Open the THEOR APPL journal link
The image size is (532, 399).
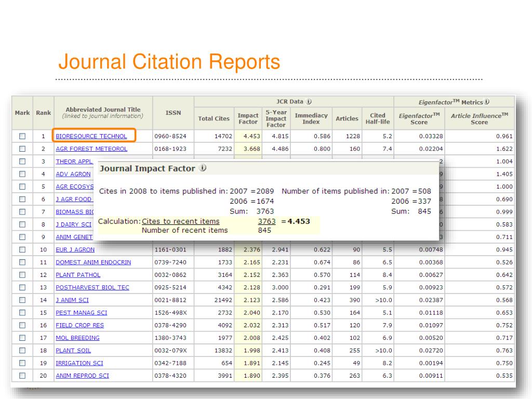pos(74,161)
